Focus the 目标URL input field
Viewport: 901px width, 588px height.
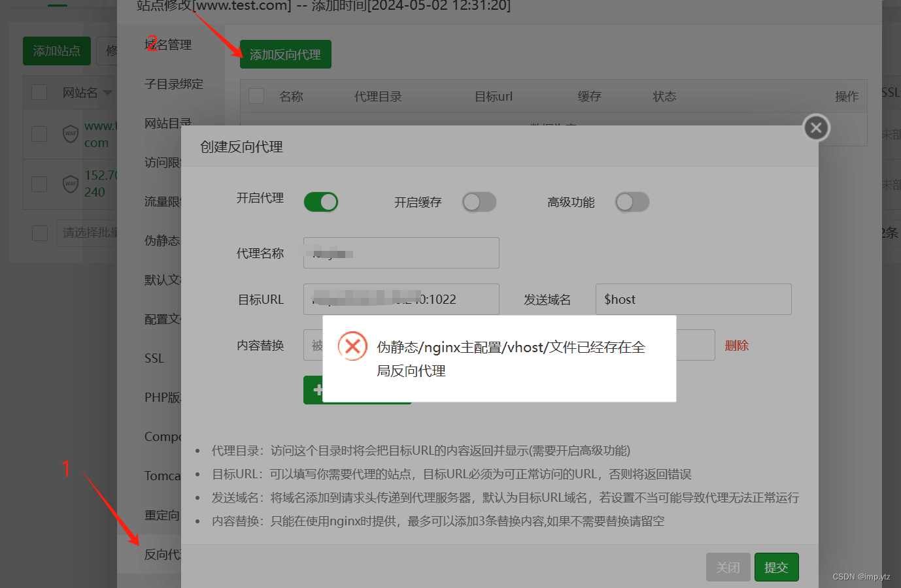click(x=401, y=299)
